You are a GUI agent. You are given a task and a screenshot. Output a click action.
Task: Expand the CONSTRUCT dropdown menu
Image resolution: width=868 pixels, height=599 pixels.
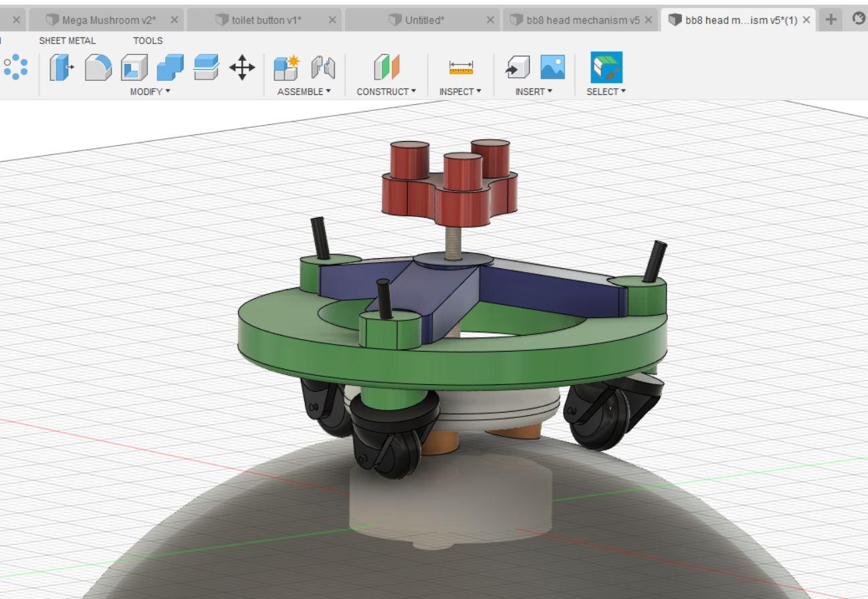point(387,92)
